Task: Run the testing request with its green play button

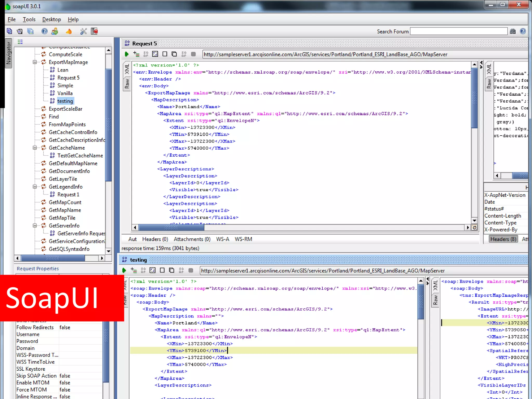Action: click(124, 270)
